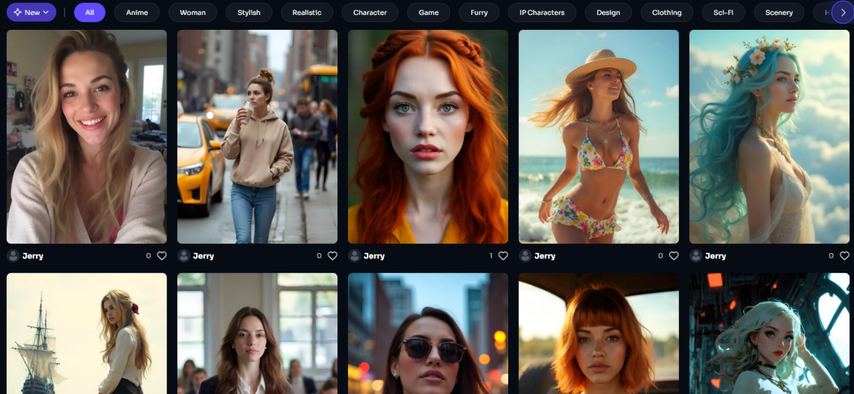Open the blonde smiling woman selfie thumbnail
This screenshot has width=854, height=394.
[87, 137]
